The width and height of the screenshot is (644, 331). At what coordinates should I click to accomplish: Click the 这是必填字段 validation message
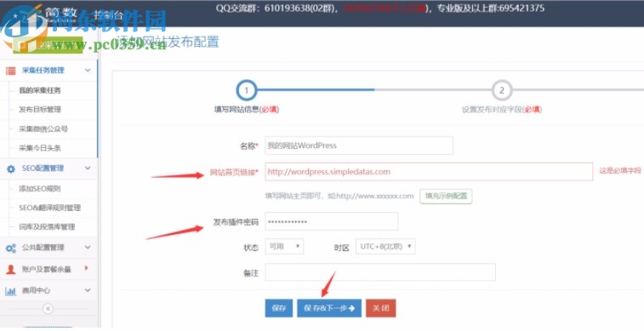point(620,170)
